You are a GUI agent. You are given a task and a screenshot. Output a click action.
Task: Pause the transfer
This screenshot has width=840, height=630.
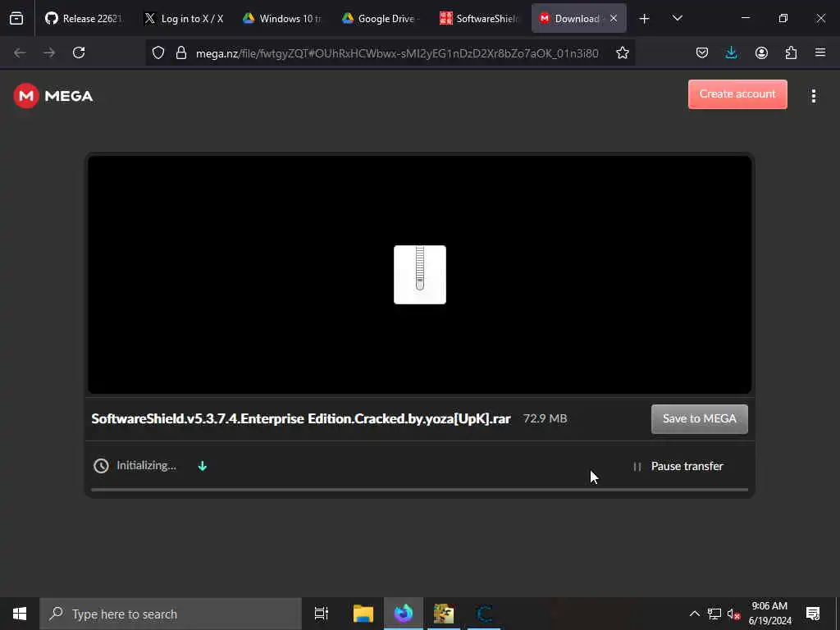click(678, 466)
